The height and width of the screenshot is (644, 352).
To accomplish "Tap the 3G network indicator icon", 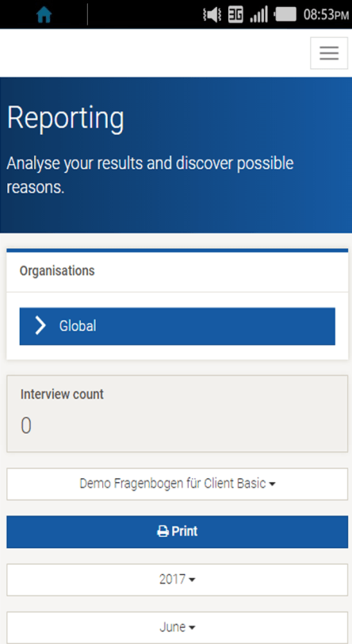I will pos(235,15).
